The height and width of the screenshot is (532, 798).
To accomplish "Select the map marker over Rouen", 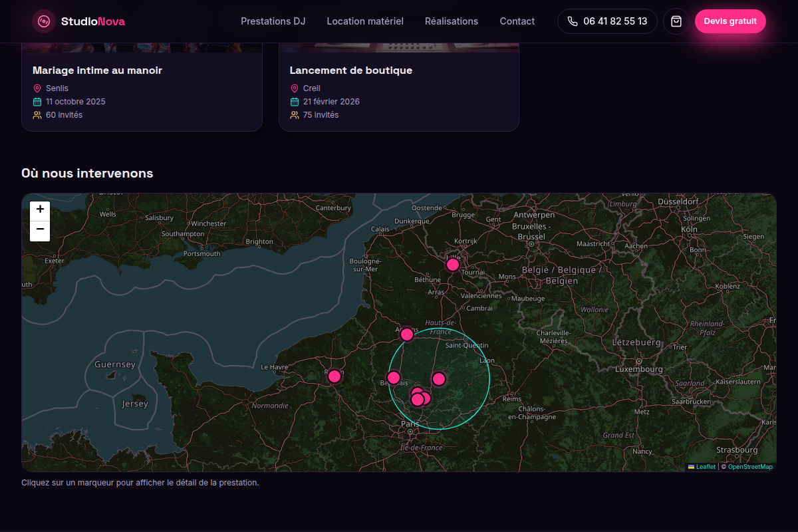I will pyautogui.click(x=334, y=376).
